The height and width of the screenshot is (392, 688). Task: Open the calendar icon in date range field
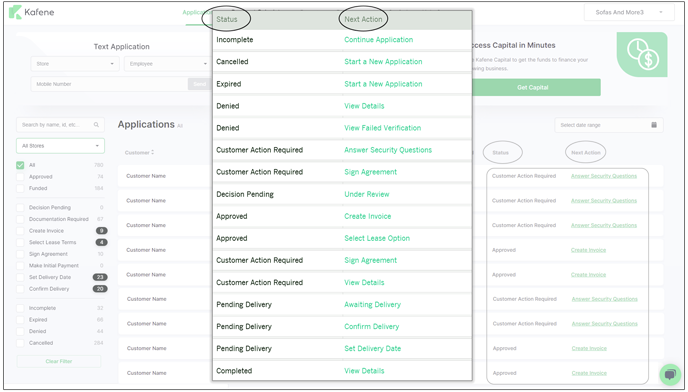654,125
